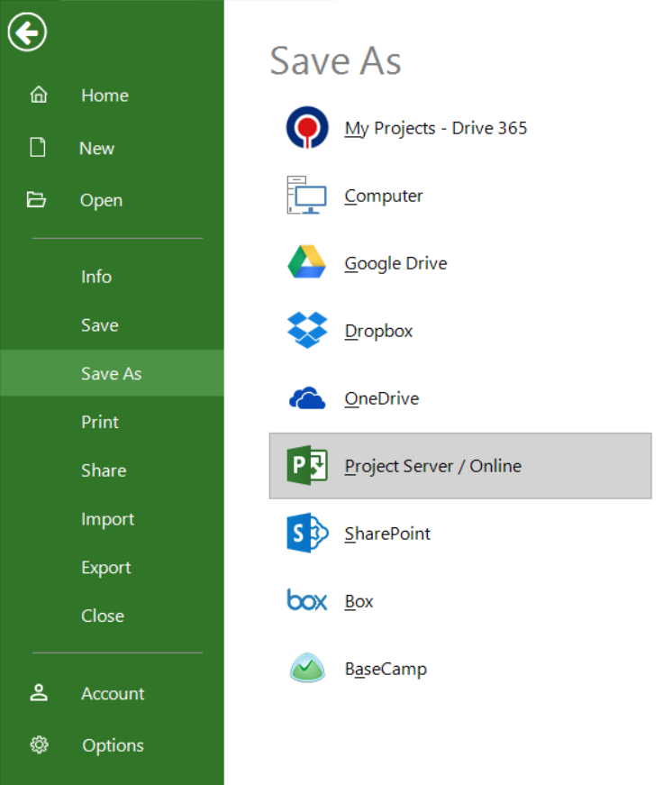Select the Box icon
Viewport: 672px width, 785px height.
point(306,600)
